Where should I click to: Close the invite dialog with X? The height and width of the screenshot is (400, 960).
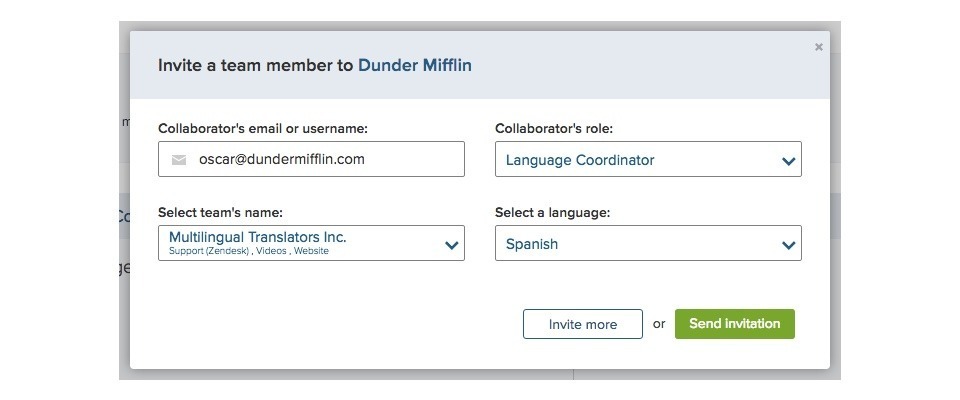tap(819, 47)
